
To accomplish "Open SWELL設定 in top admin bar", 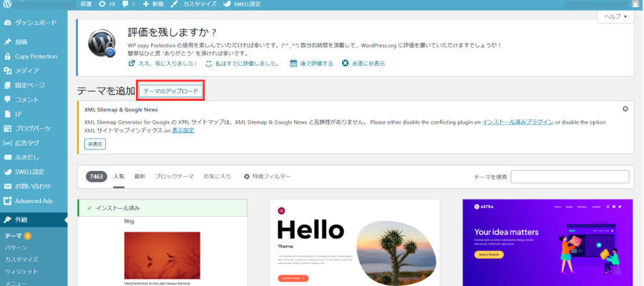I will pos(242,4).
